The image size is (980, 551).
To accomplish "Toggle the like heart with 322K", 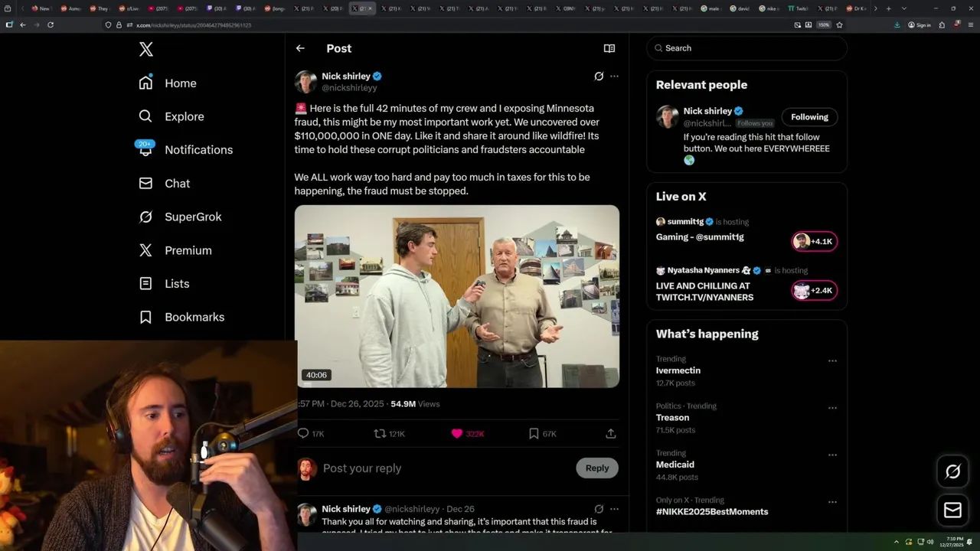I will coord(467,433).
